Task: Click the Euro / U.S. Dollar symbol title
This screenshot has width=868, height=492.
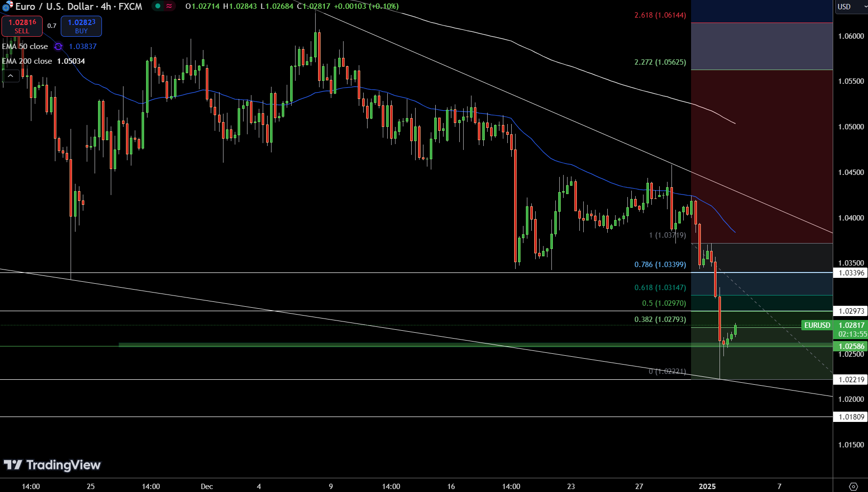Action: [79, 6]
